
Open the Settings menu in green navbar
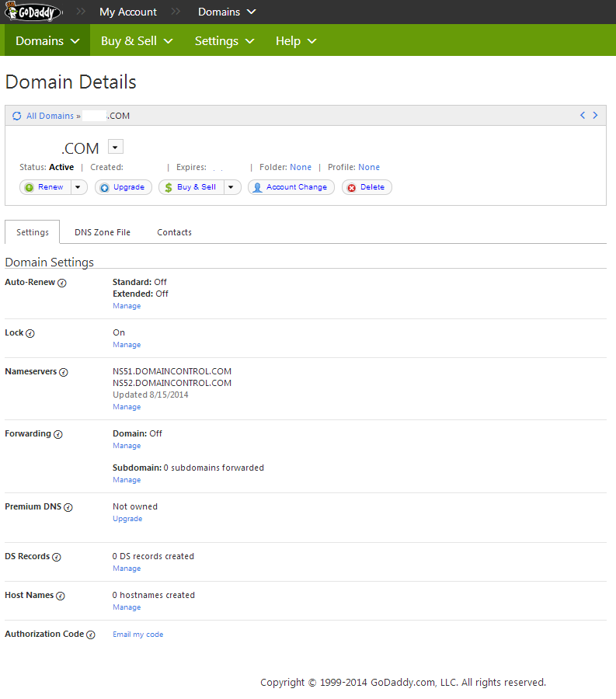coord(224,40)
